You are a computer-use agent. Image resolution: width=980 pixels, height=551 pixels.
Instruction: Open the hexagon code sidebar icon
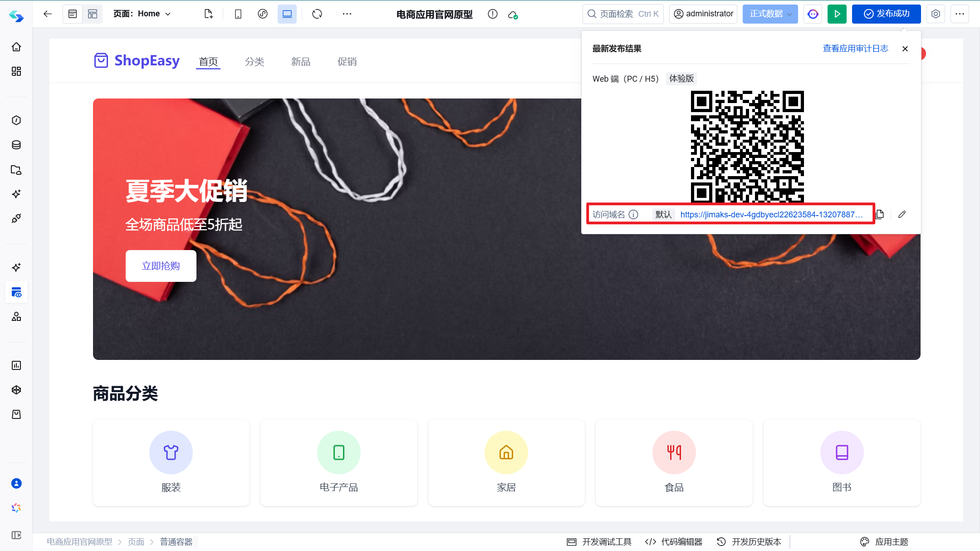pos(16,120)
